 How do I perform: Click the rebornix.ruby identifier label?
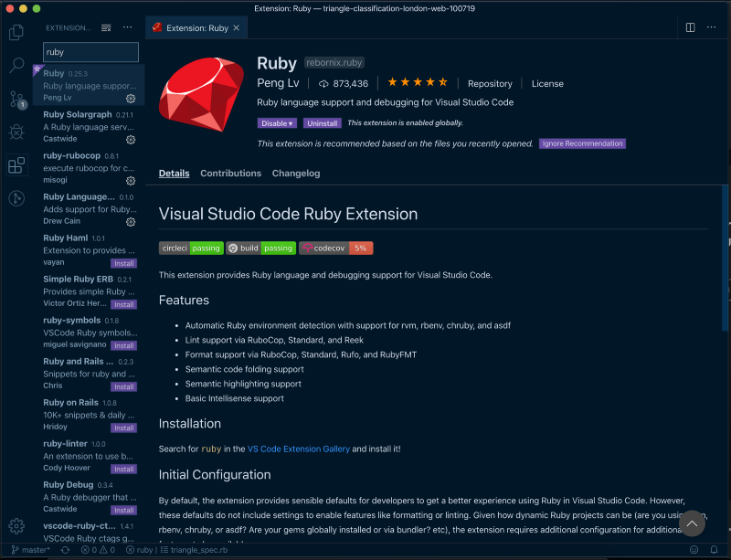coord(334,62)
